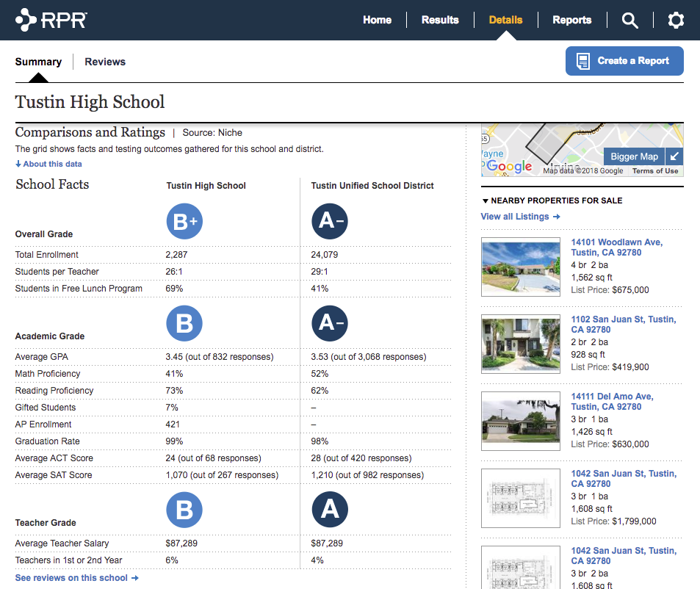Click the Tustin Unified School District column header

(372, 186)
